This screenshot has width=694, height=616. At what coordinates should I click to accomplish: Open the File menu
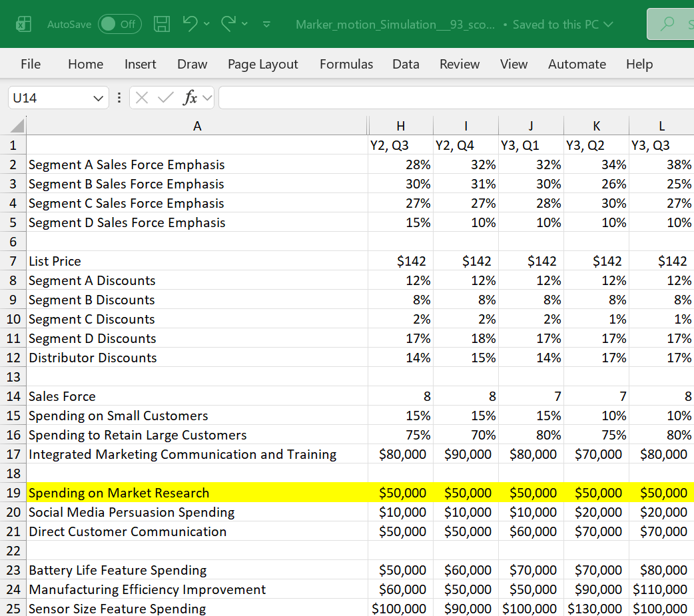(x=31, y=64)
